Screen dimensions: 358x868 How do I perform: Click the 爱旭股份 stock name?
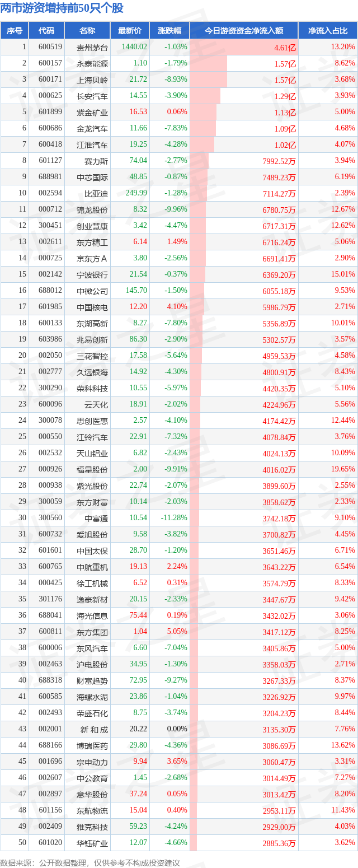[92, 535]
